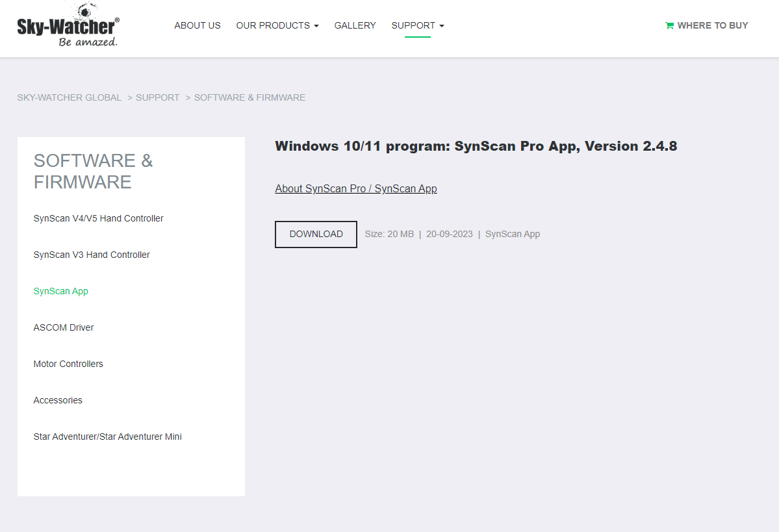Image resolution: width=779 pixels, height=532 pixels.
Task: Click the Size: 20 MB text
Action: 389,234
